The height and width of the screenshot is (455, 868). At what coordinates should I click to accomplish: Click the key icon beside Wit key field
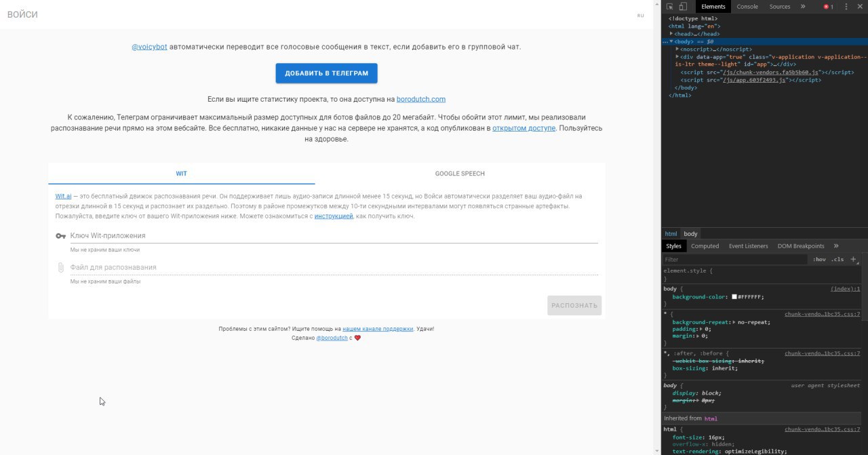[60, 236]
